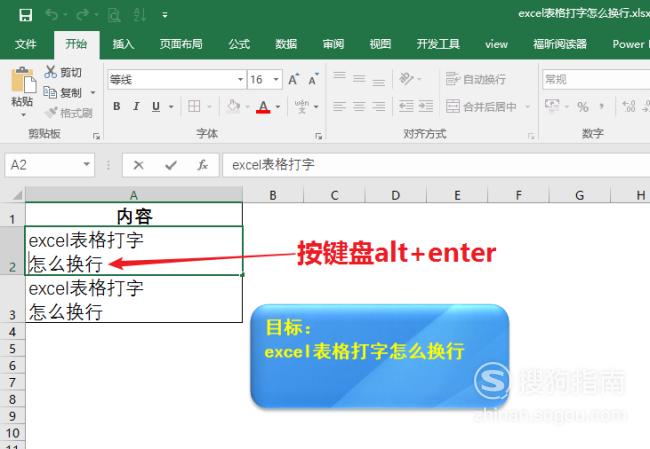Switch to the 视图 tab
Image resolution: width=650 pixels, height=449 pixels.
(380, 44)
